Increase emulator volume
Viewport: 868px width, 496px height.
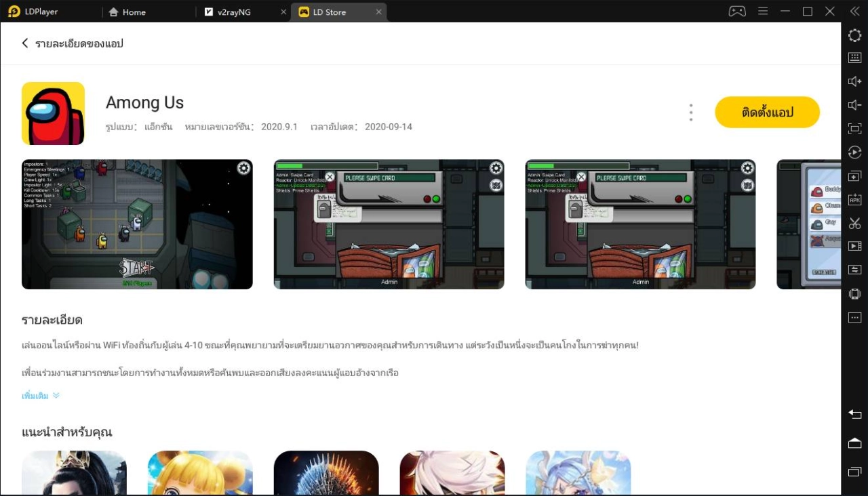click(854, 81)
